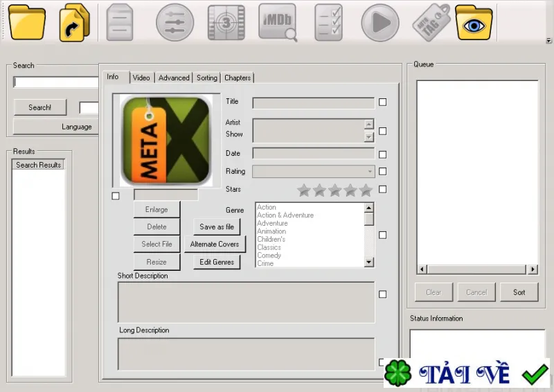Click the grey file cabinet icon
554x392 pixels.
click(120, 22)
